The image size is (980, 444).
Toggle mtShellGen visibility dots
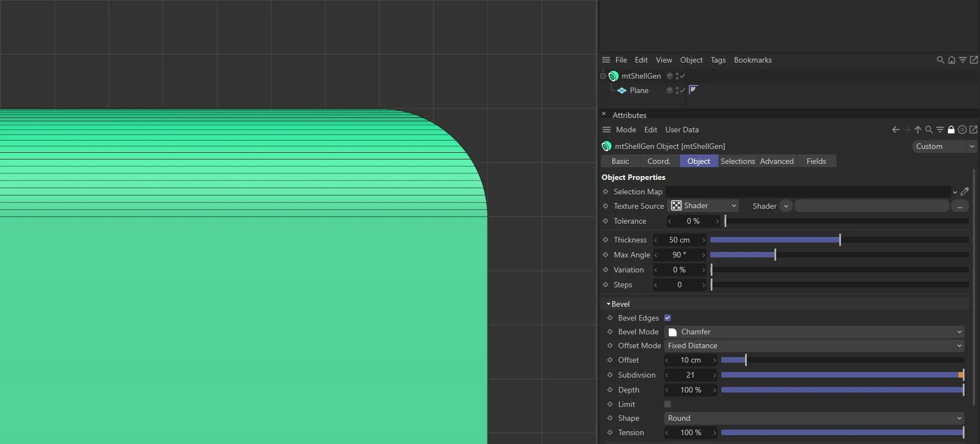pos(677,76)
